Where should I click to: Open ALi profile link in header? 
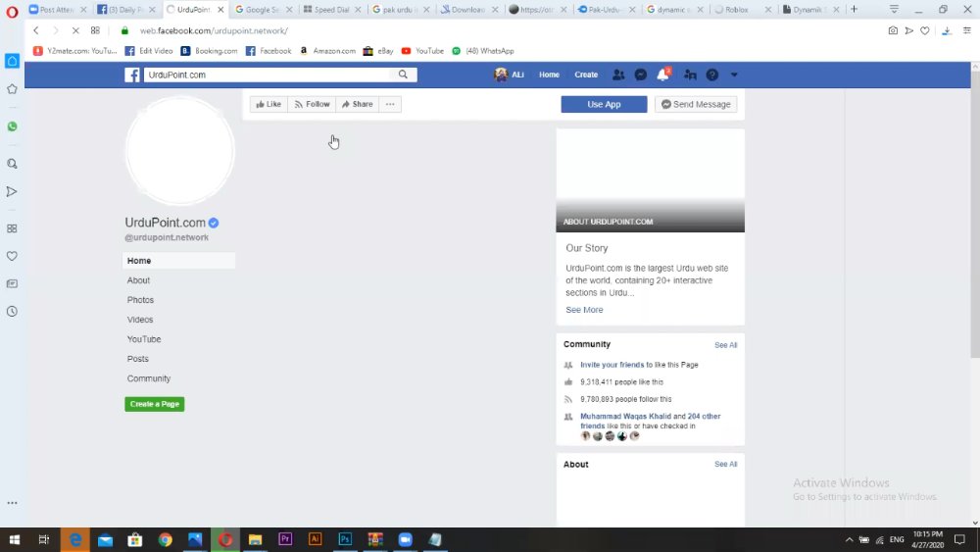click(x=509, y=75)
